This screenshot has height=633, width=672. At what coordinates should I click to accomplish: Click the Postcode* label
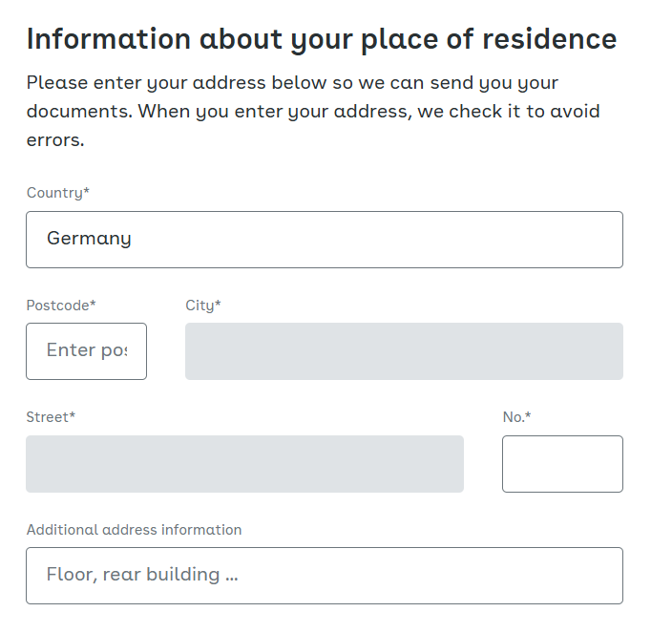click(x=61, y=306)
